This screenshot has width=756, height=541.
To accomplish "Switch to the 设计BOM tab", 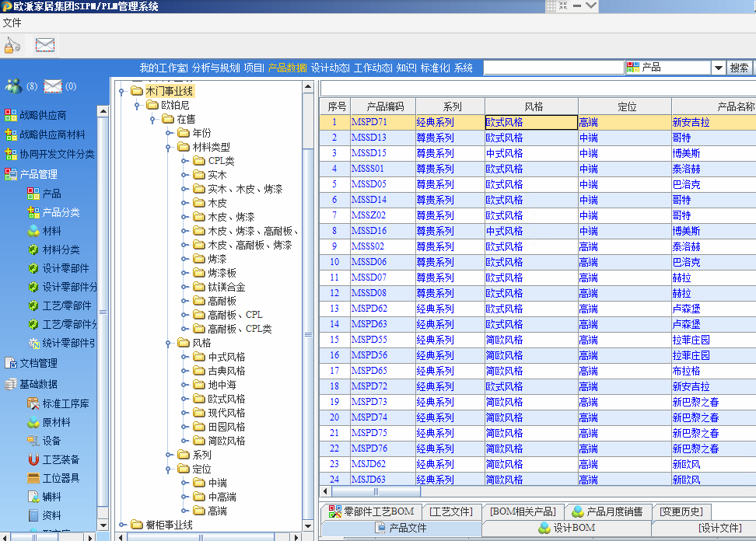I will click(x=566, y=528).
